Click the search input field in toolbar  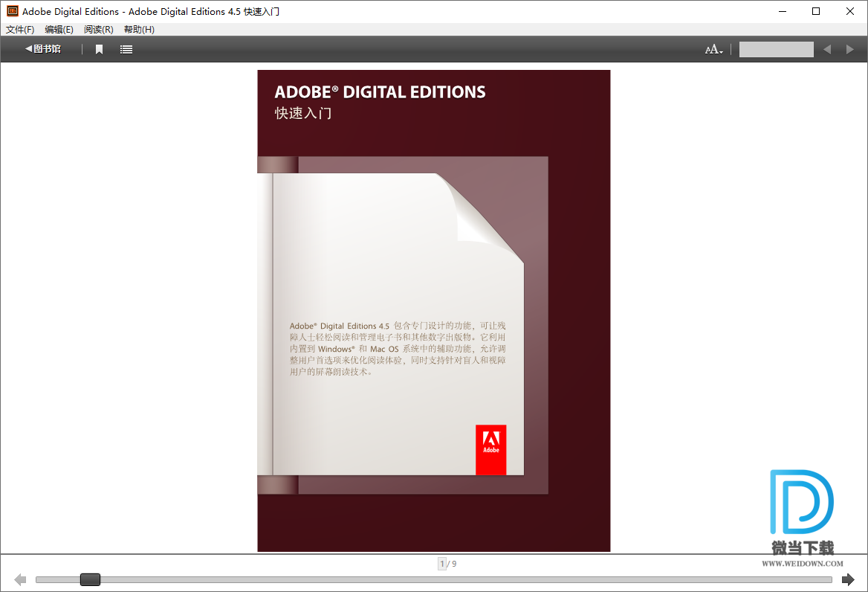point(776,49)
